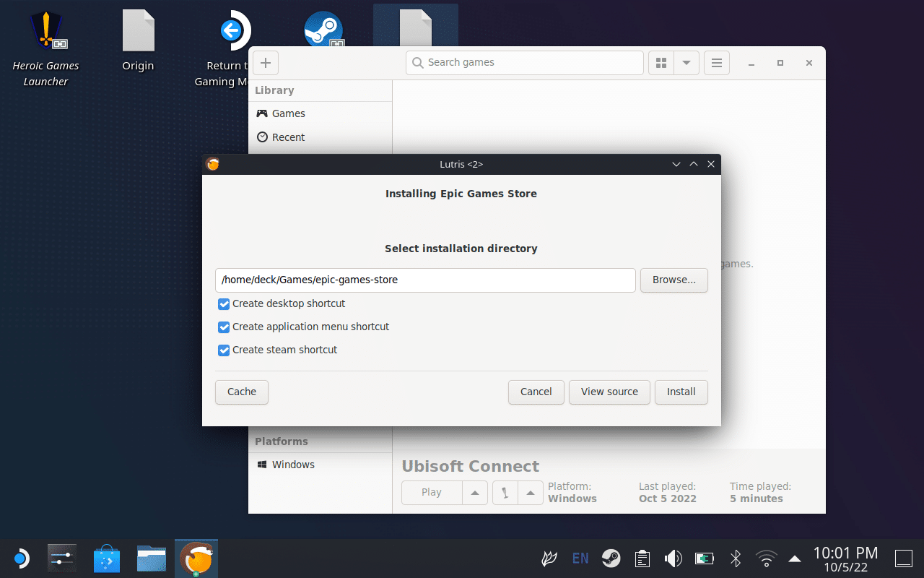This screenshot has height=578, width=924.
Task: Click the selected desktop file icon behind Lutris
Action: coord(416,25)
